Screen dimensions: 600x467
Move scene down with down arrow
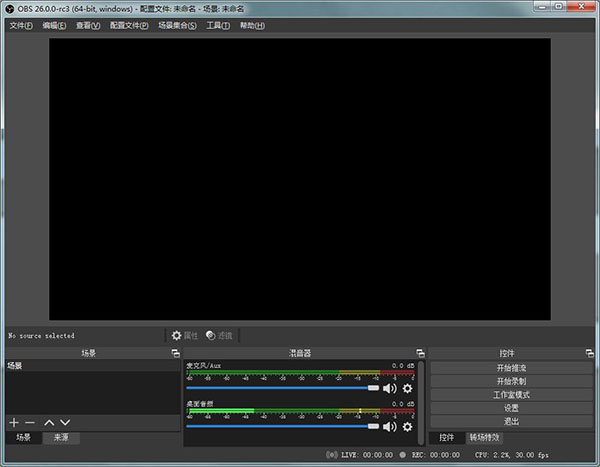point(65,423)
